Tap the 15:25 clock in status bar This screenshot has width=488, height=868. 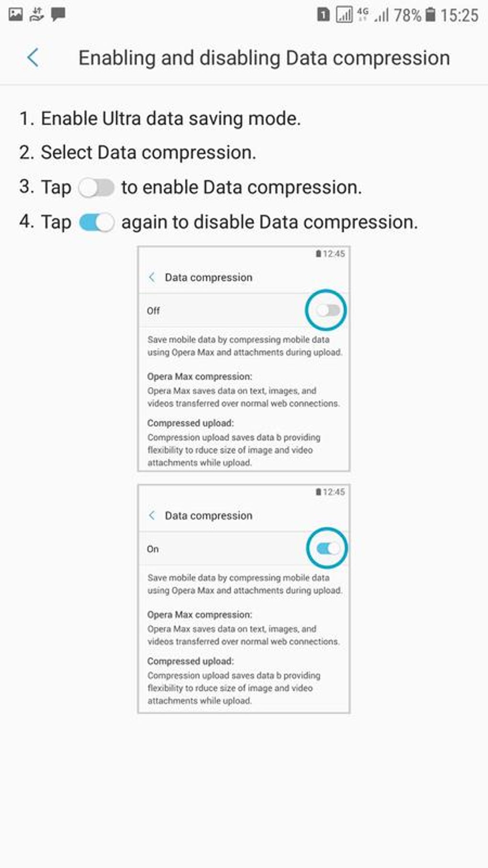click(459, 15)
